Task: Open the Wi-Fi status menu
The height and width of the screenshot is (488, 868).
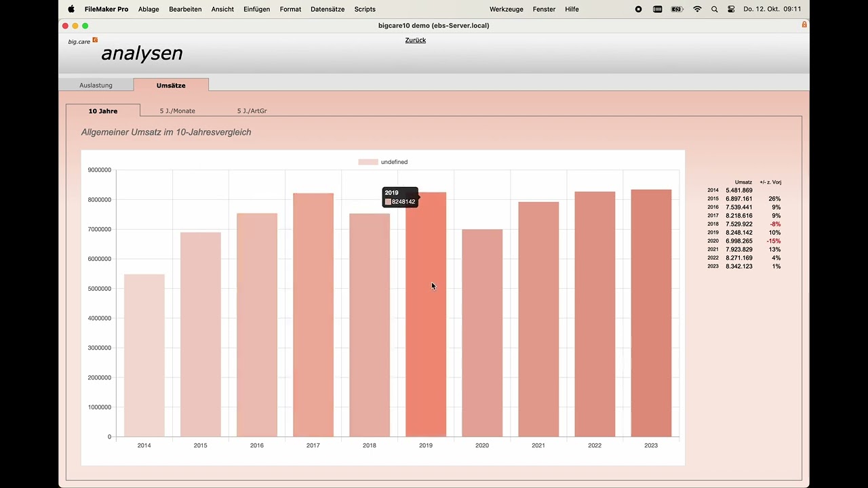Action: [697, 9]
